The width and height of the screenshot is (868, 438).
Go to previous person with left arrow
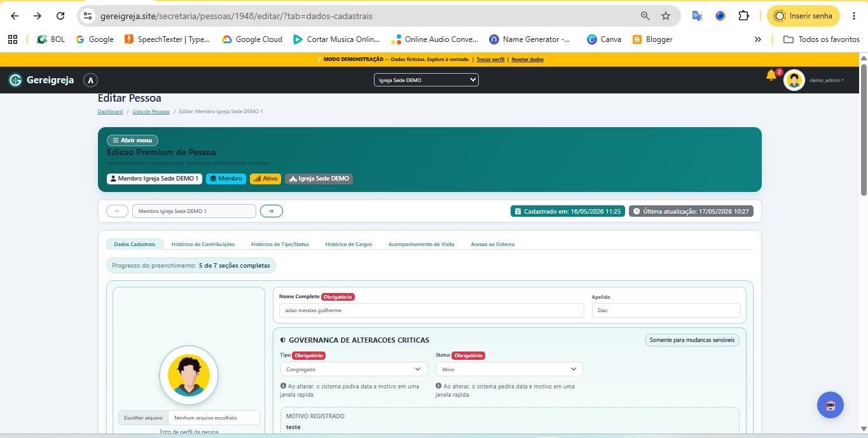(x=117, y=211)
